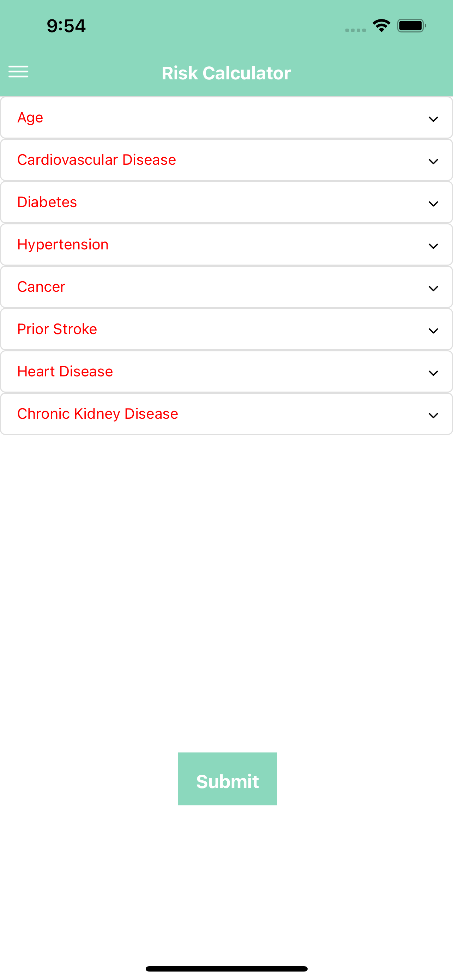Tap the clock showing 9:54
The image size is (453, 980).
pos(66,26)
